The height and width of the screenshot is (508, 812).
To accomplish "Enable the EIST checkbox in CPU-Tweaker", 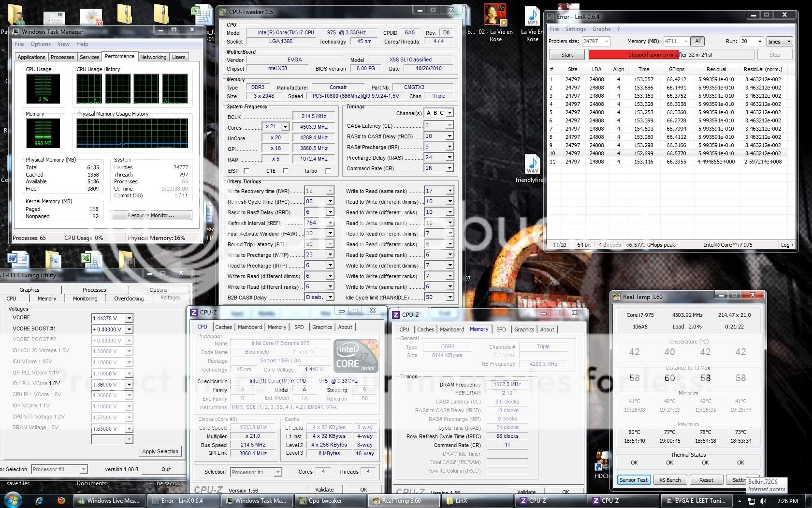I will tap(246, 171).
